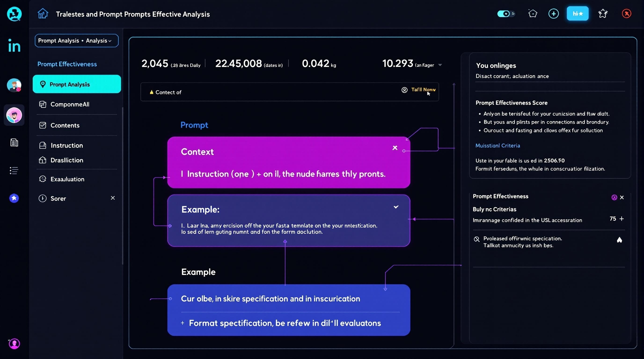Click the plus beside 75 value

[622, 219]
